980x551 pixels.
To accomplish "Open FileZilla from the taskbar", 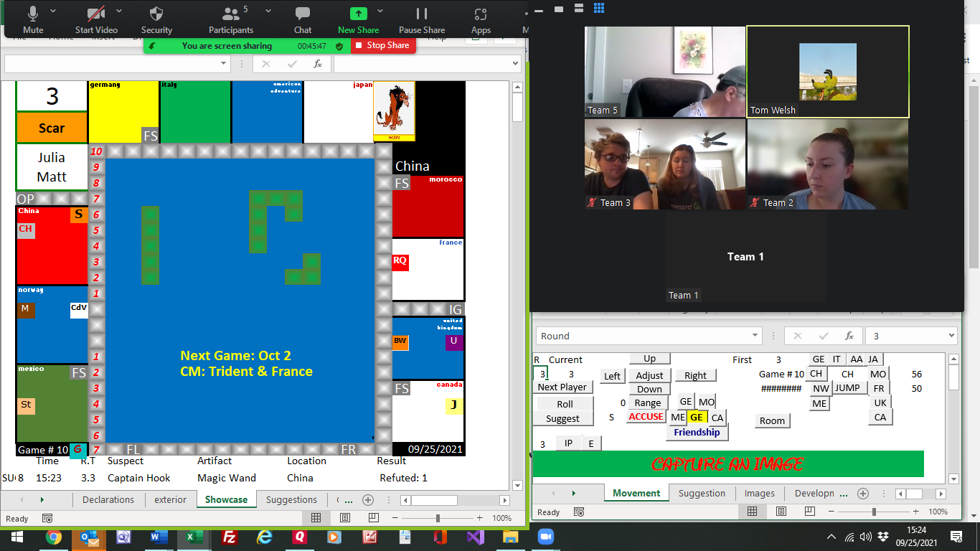I will (230, 537).
